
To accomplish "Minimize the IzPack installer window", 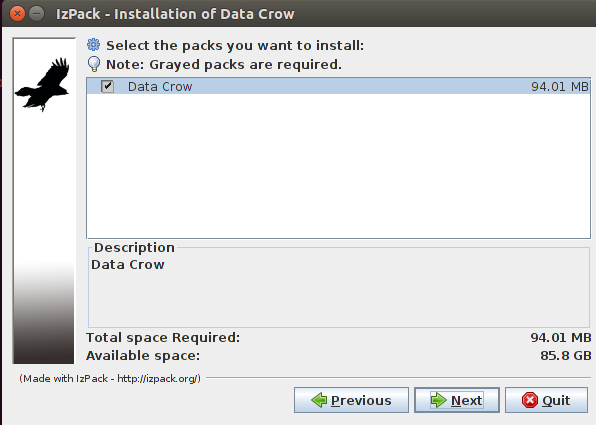I will pos(36,14).
